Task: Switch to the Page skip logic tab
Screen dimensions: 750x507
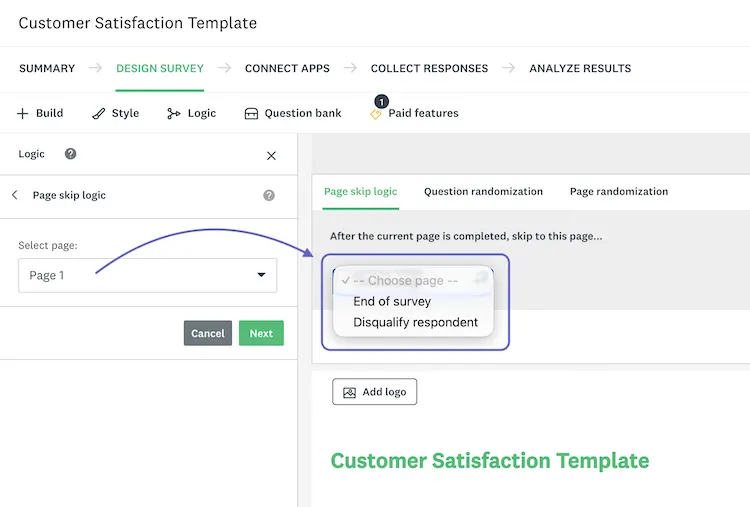Action: click(361, 192)
